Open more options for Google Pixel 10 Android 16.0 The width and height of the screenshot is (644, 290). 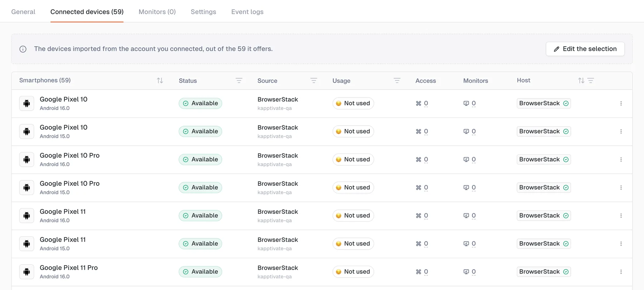pyautogui.click(x=621, y=103)
